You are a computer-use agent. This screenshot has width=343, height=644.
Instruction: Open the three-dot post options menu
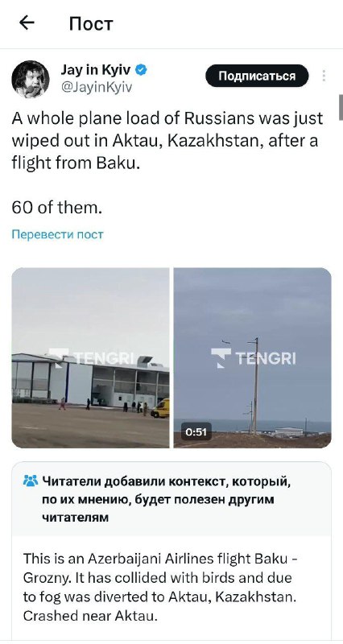(x=324, y=76)
